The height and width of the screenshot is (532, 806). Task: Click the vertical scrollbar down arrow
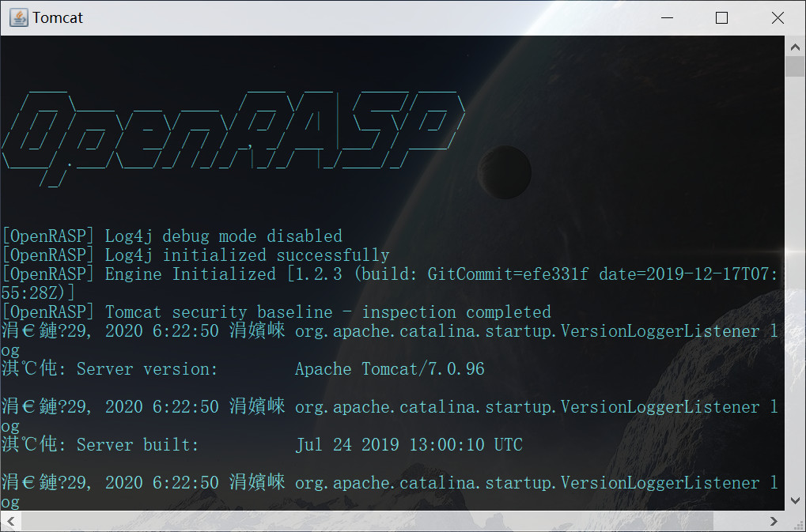pos(795,500)
